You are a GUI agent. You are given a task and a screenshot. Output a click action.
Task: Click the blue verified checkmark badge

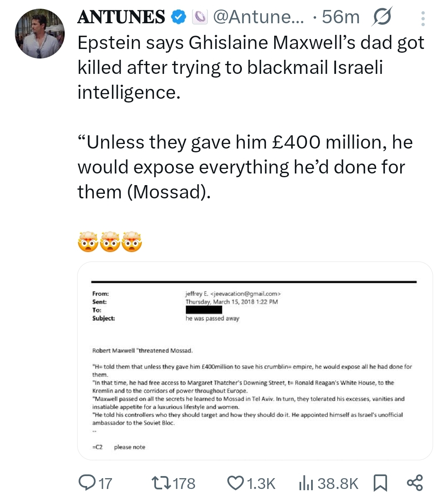point(179,17)
